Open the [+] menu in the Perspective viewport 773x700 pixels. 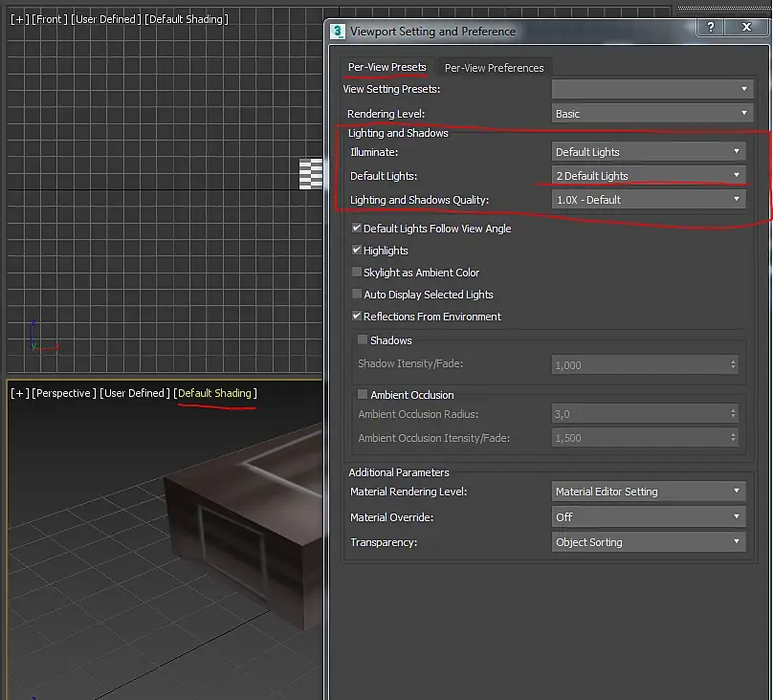pyautogui.click(x=19, y=393)
